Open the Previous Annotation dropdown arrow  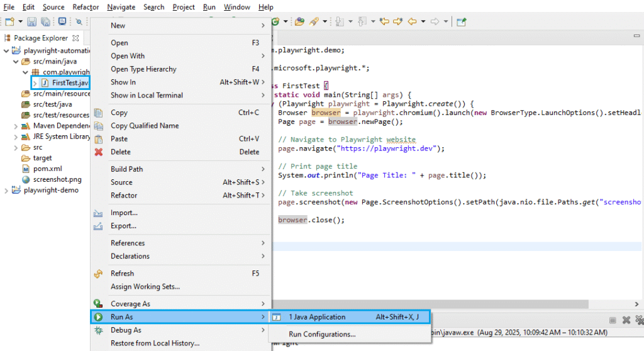(x=372, y=21)
